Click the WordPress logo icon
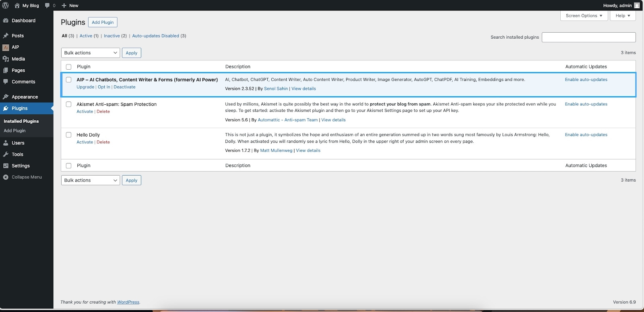Screen dimensions: 644x312 click(x=6, y=5)
